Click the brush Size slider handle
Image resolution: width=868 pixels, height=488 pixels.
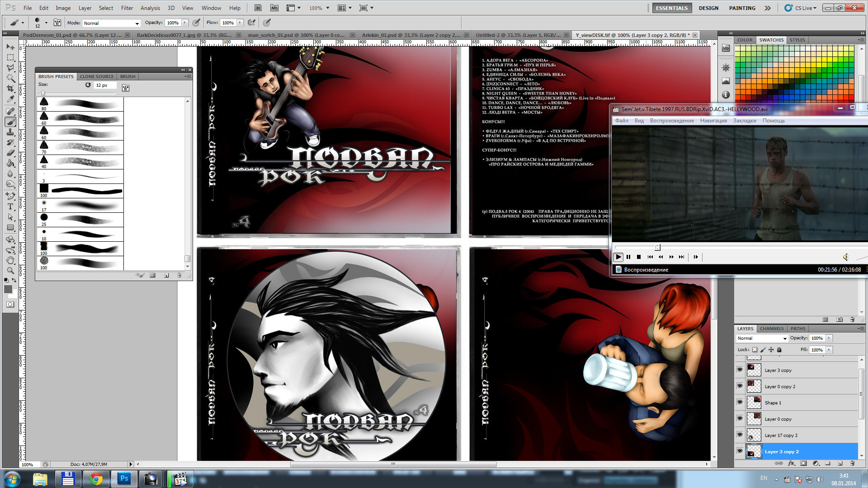42,93
